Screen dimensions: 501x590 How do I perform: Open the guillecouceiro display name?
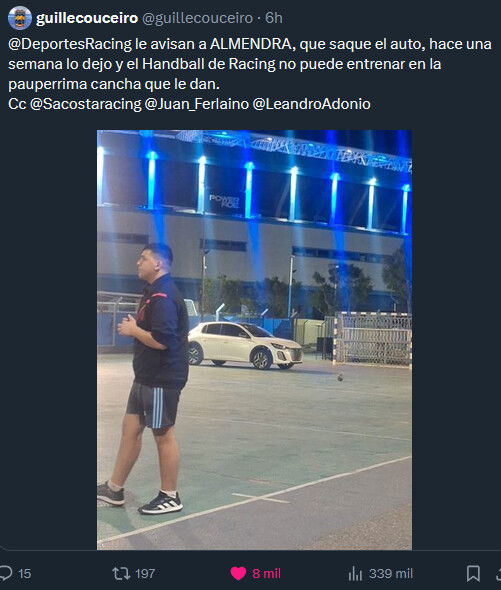point(87,18)
